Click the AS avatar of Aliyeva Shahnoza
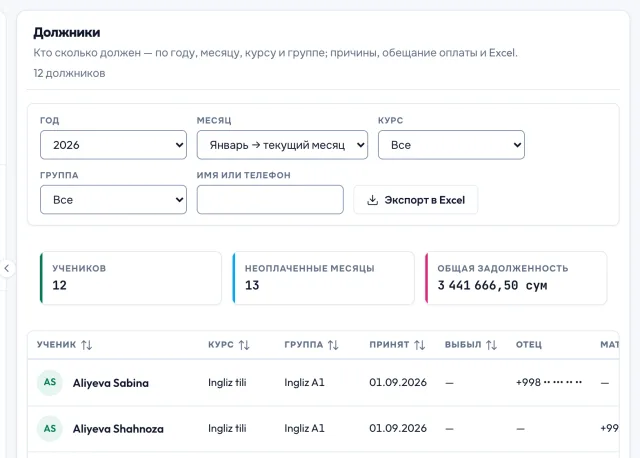This screenshot has width=640, height=458. (50, 429)
